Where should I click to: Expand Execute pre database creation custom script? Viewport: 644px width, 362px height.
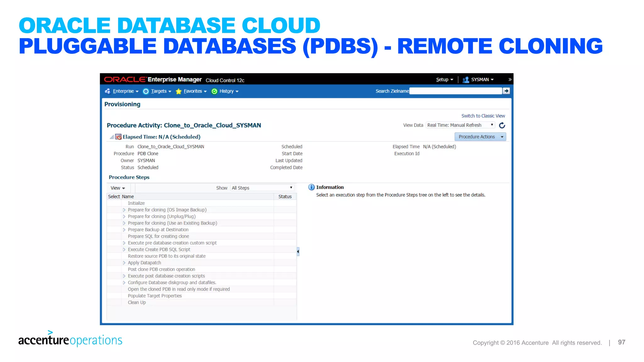(x=124, y=243)
